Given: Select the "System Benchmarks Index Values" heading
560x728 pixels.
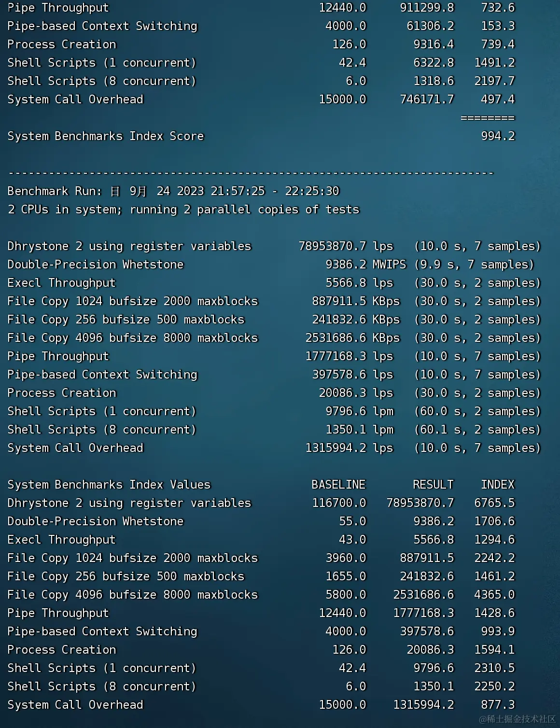Looking at the screenshot, I should pos(109,485).
